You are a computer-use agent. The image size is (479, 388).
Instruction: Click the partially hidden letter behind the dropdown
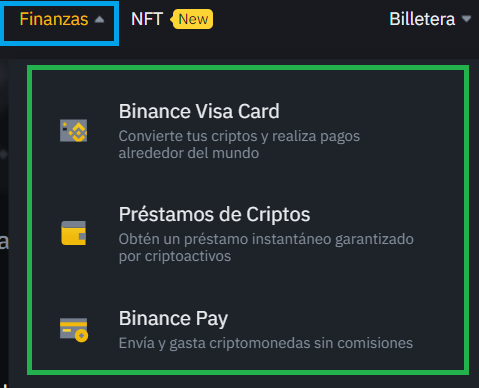(4, 242)
